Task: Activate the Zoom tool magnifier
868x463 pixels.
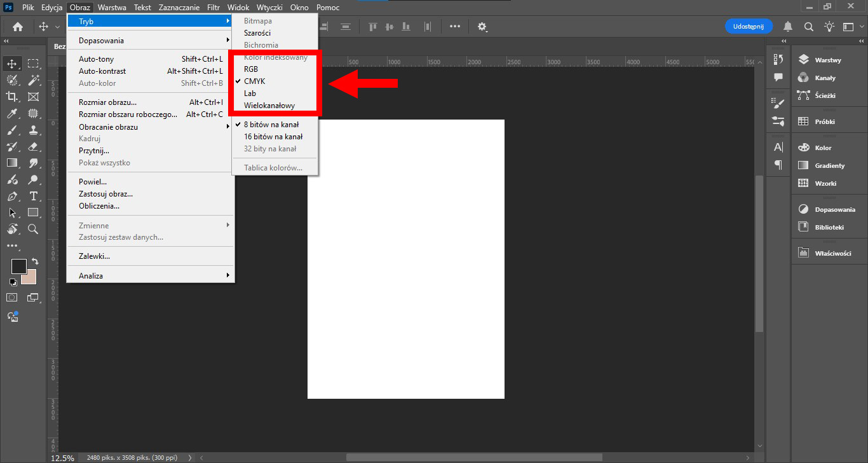Action: point(33,229)
